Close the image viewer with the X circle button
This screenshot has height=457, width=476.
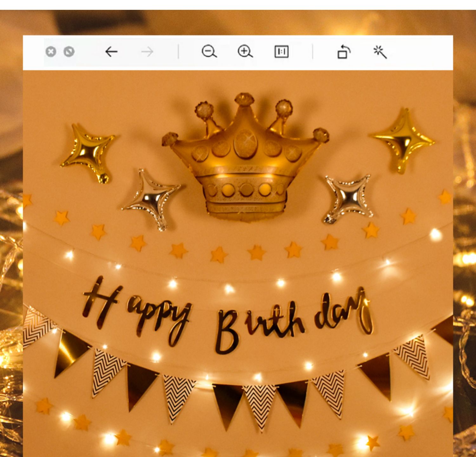pos(51,51)
